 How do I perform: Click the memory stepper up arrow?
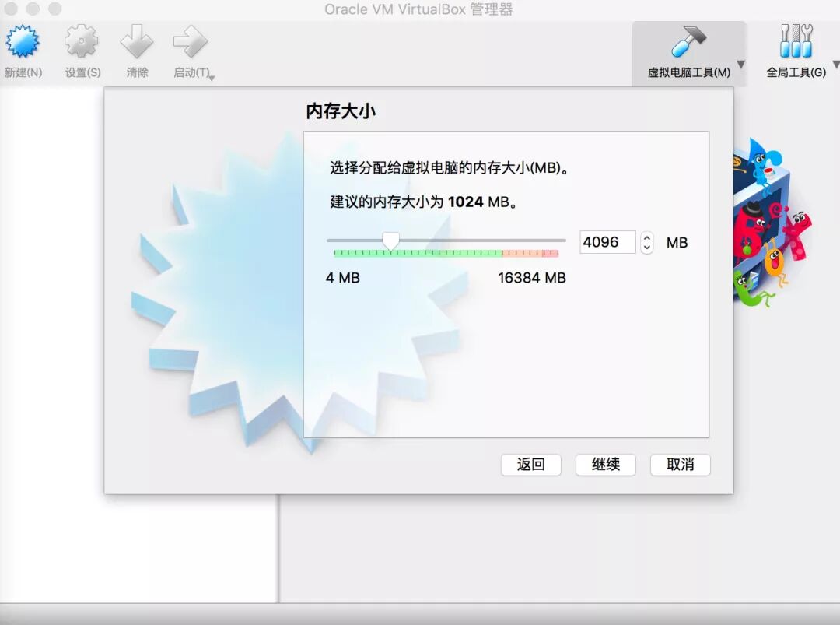(647, 237)
